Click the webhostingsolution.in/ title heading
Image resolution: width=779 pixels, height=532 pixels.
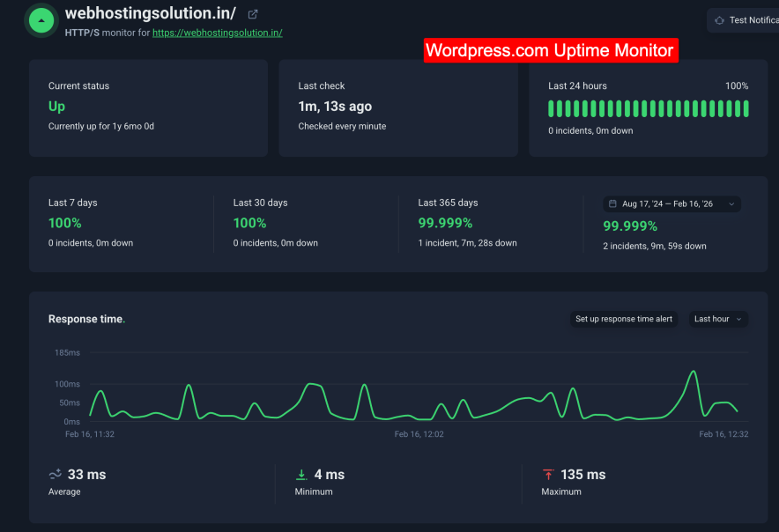point(152,13)
